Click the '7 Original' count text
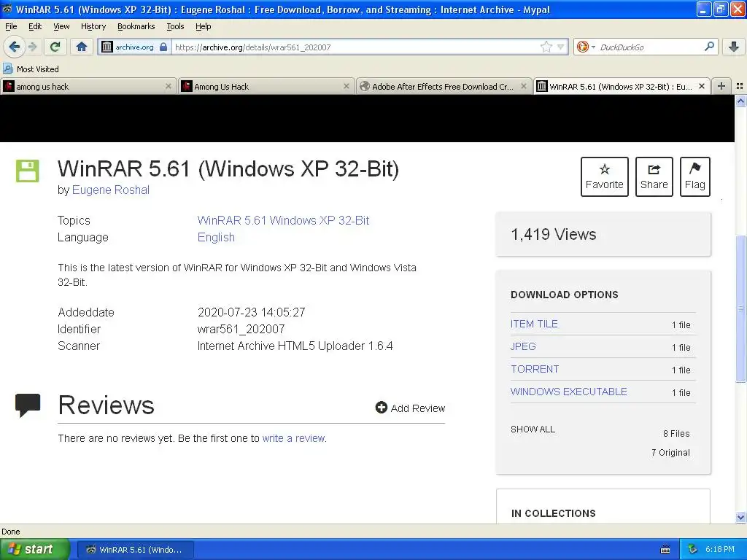Image resolution: width=747 pixels, height=560 pixels. click(670, 452)
